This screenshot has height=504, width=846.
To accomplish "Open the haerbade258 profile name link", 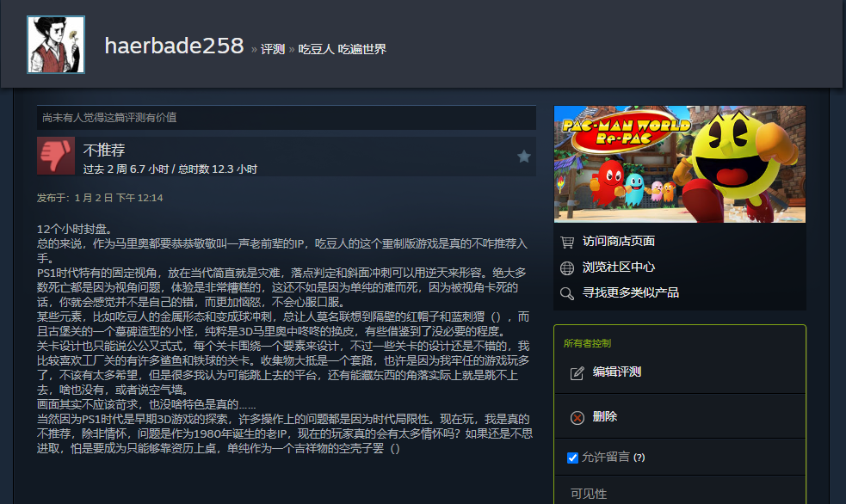I will (x=174, y=46).
